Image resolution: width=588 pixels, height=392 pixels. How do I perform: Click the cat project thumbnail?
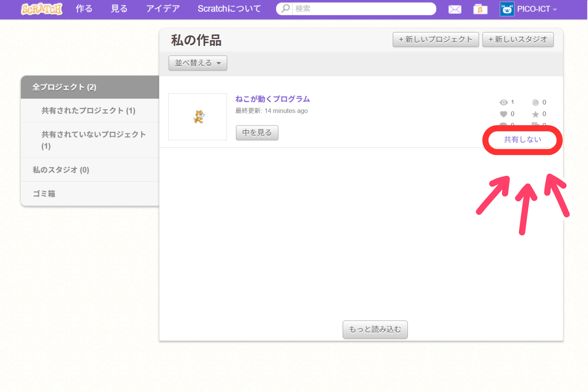point(198,117)
